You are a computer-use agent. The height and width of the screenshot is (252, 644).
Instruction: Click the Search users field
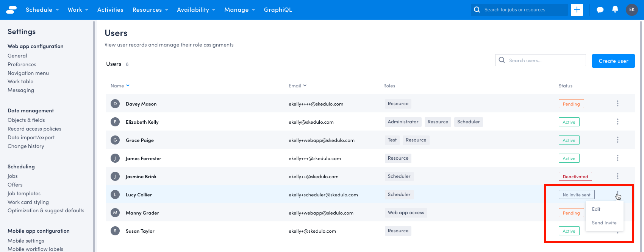[x=544, y=60]
